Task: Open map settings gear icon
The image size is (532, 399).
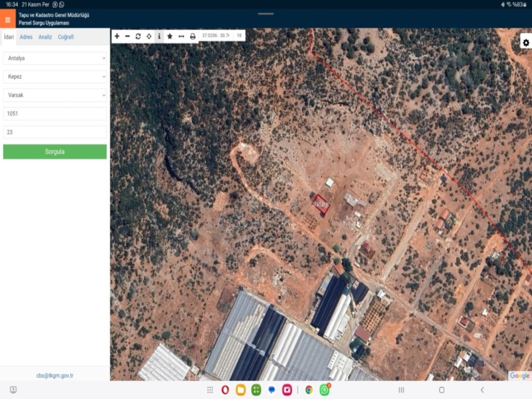Action: click(526, 43)
